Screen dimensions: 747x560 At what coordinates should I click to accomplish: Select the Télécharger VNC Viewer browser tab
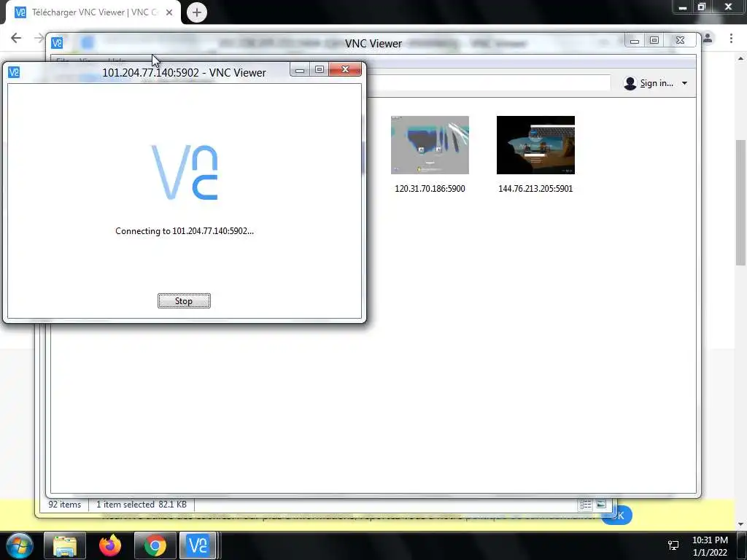coord(93,12)
